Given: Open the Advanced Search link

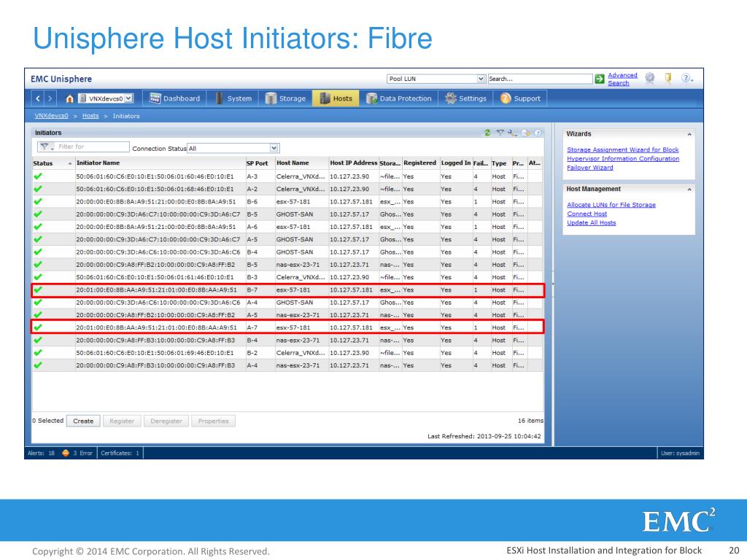Looking at the screenshot, I should (622, 79).
